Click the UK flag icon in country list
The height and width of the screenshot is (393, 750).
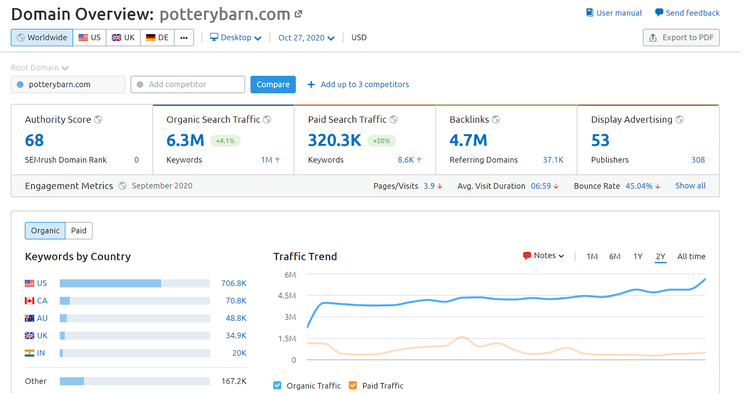(29, 336)
